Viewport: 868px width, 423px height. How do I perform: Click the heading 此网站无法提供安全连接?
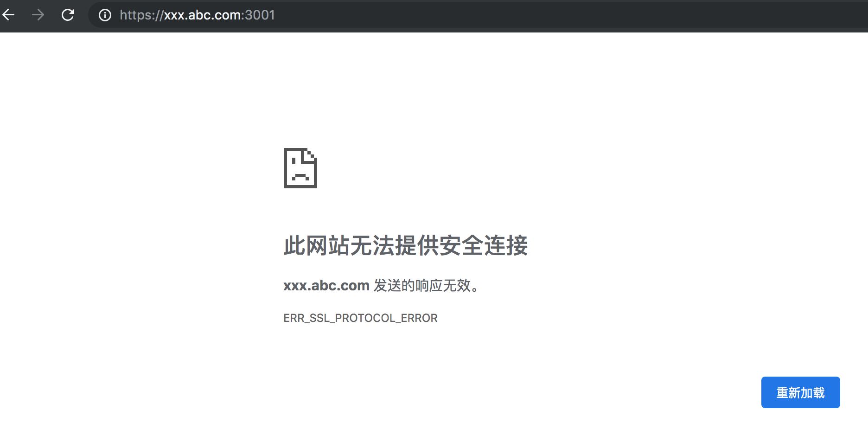405,245
